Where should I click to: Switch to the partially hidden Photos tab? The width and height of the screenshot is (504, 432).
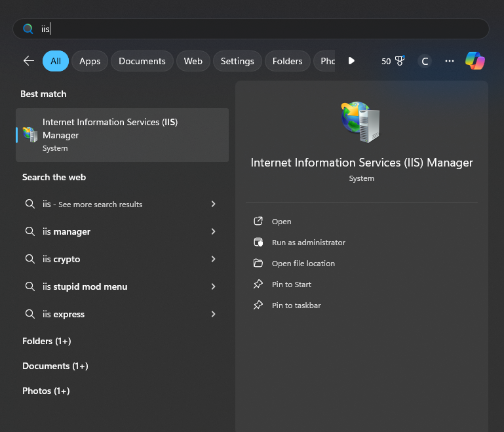pos(325,61)
